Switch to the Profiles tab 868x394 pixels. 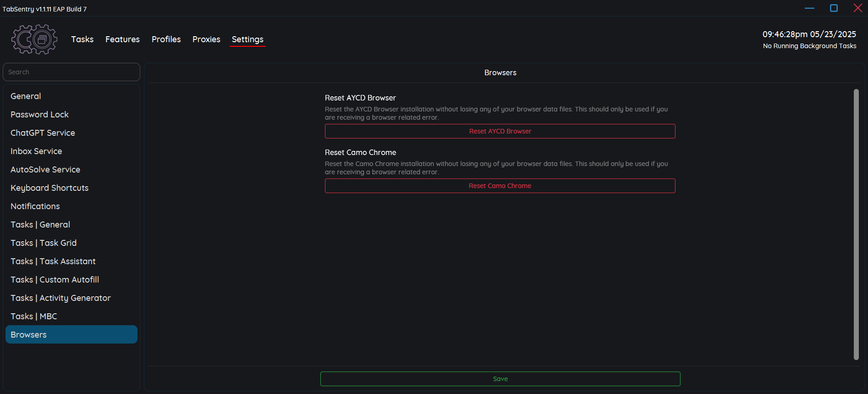point(166,39)
